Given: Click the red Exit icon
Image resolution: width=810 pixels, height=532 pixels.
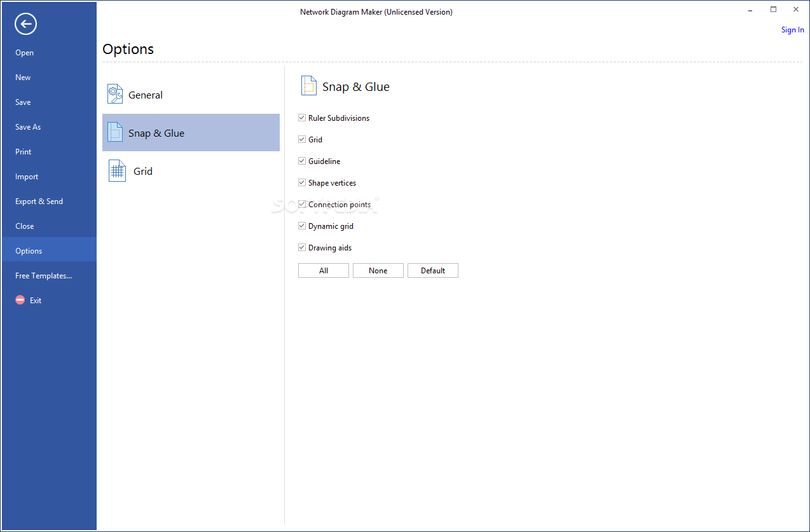Looking at the screenshot, I should point(20,300).
